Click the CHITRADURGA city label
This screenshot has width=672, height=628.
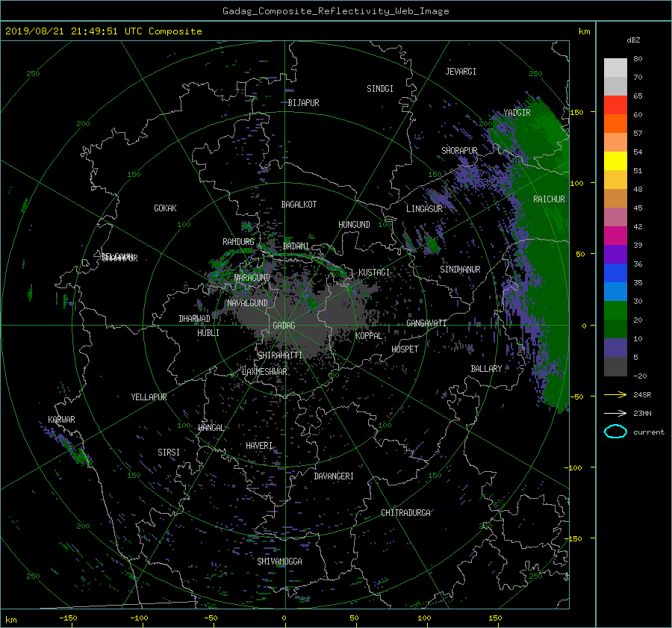[x=405, y=513]
